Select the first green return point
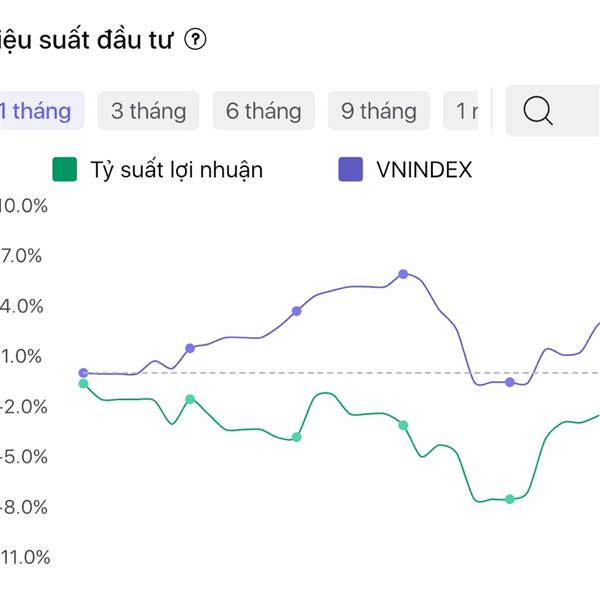The width and height of the screenshot is (600, 600). pos(83,384)
